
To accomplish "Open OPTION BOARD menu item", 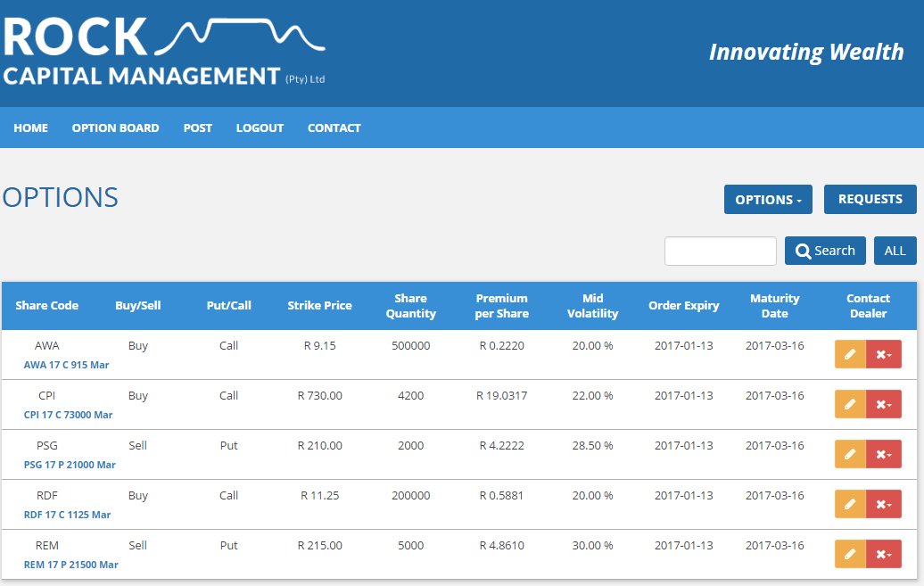I will pos(116,128).
